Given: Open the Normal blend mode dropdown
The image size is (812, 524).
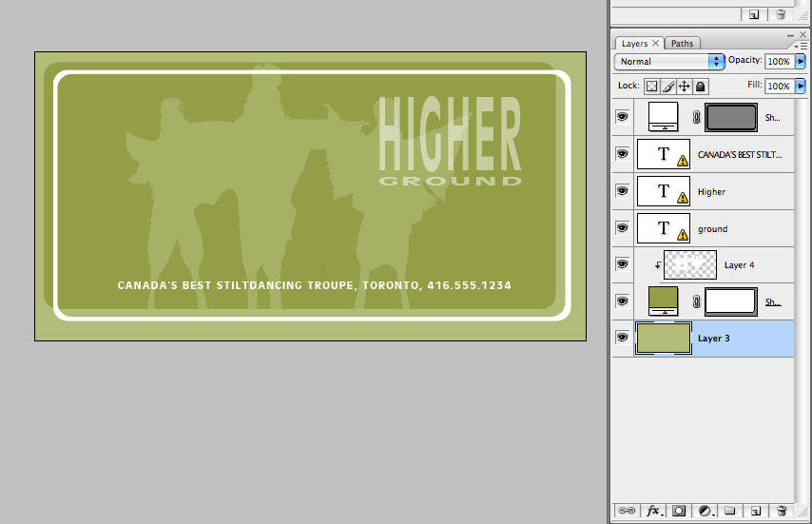Looking at the screenshot, I should (669, 61).
